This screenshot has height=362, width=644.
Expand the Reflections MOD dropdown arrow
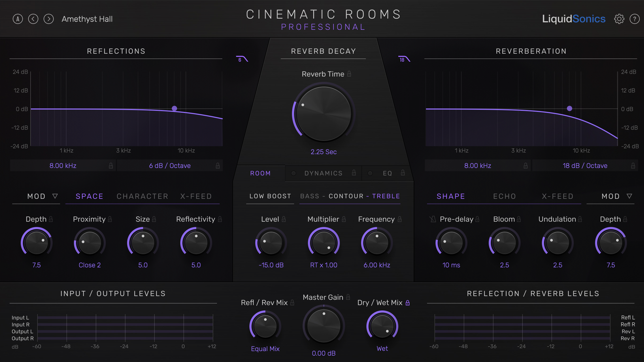click(55, 196)
